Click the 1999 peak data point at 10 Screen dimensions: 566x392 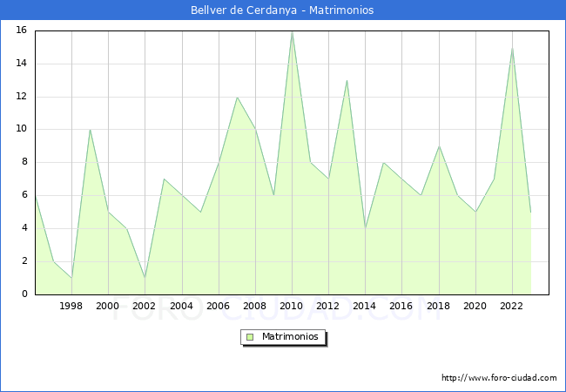[x=90, y=130]
